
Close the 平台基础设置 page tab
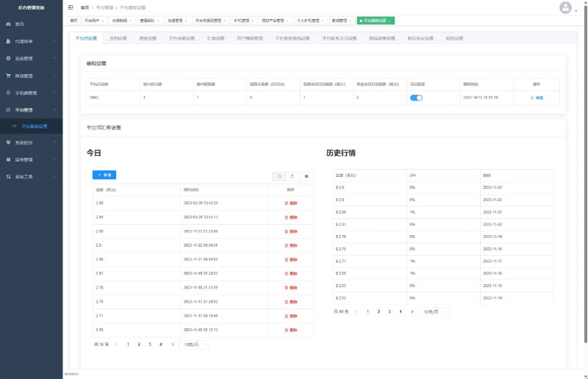[x=390, y=21]
